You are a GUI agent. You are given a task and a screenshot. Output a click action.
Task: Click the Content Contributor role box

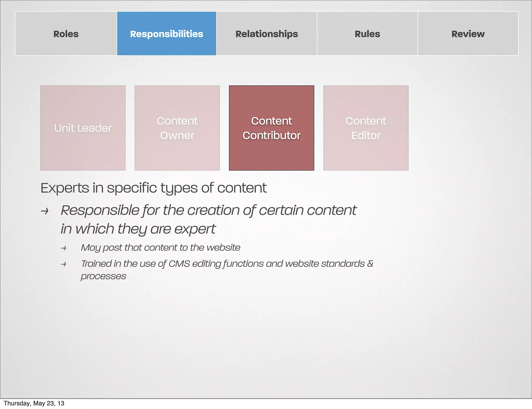tap(271, 128)
